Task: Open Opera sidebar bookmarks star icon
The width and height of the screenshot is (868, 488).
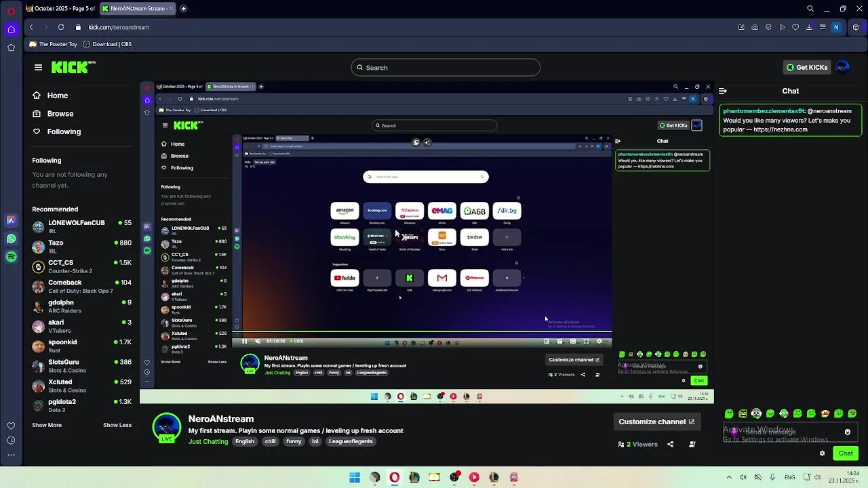Action: [x=11, y=47]
